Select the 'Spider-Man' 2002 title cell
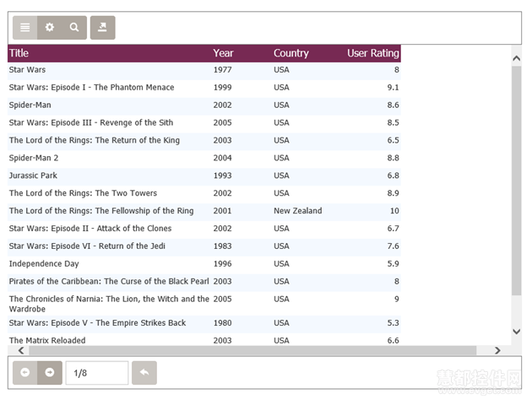532x405 pixels. 30,105
